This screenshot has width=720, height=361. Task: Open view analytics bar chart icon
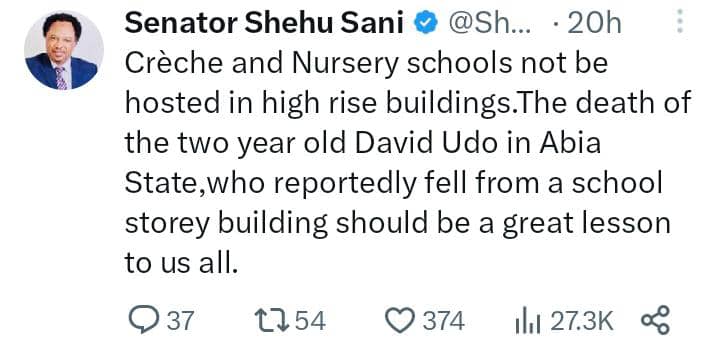coord(530,321)
